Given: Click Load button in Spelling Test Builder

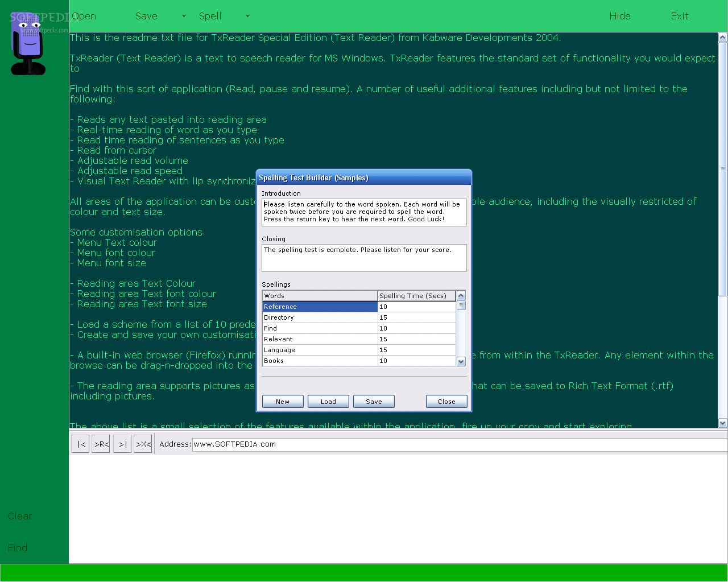Looking at the screenshot, I should (x=328, y=402).
